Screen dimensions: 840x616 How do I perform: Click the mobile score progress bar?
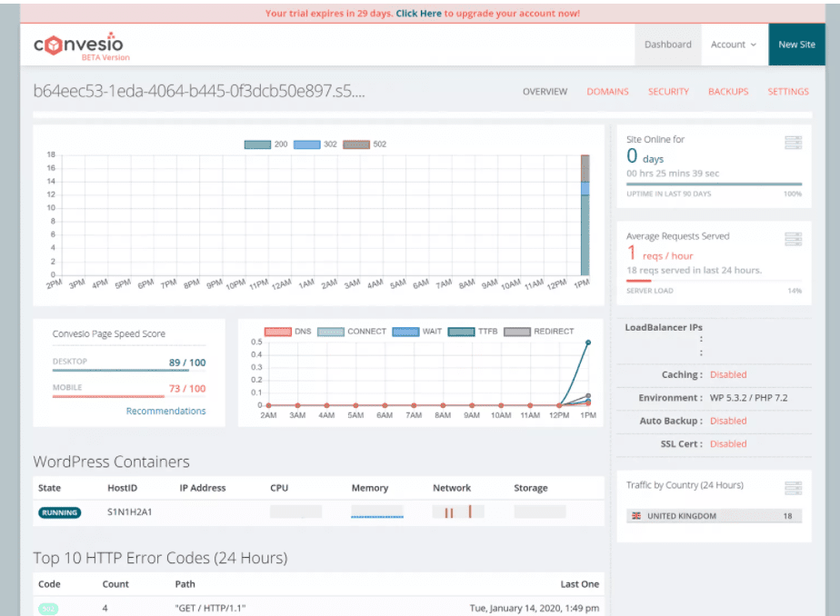click(129, 396)
